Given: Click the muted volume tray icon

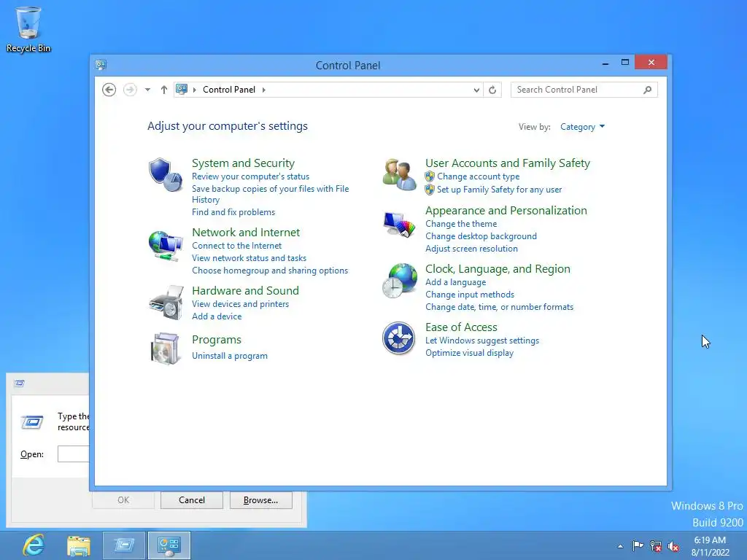Looking at the screenshot, I should (673, 546).
